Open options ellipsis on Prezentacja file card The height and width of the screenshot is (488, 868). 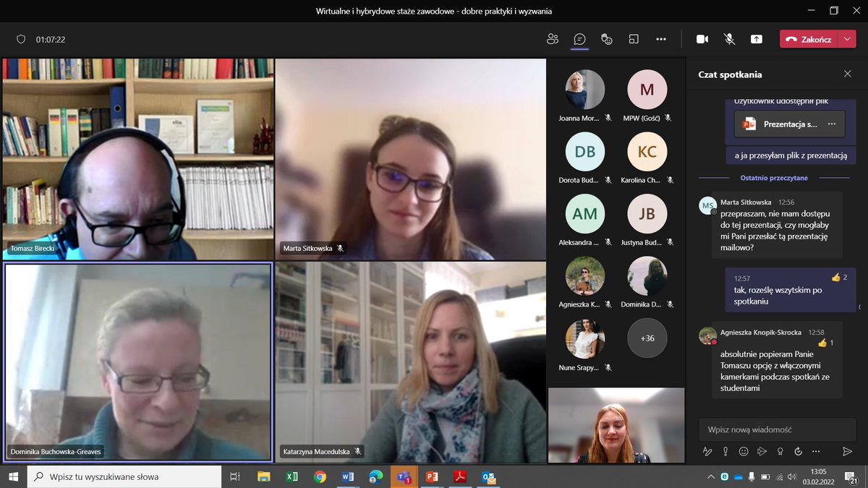(x=833, y=124)
